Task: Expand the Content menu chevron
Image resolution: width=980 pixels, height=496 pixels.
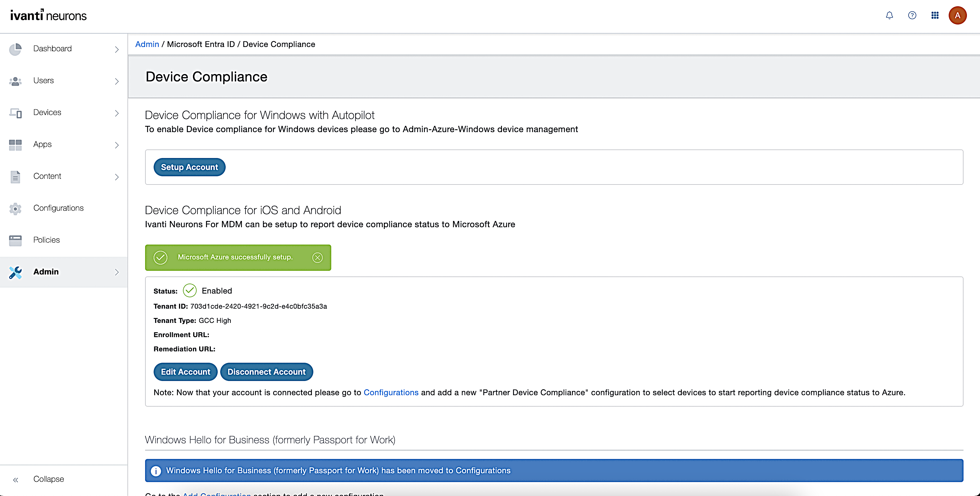Action: pyautogui.click(x=117, y=177)
